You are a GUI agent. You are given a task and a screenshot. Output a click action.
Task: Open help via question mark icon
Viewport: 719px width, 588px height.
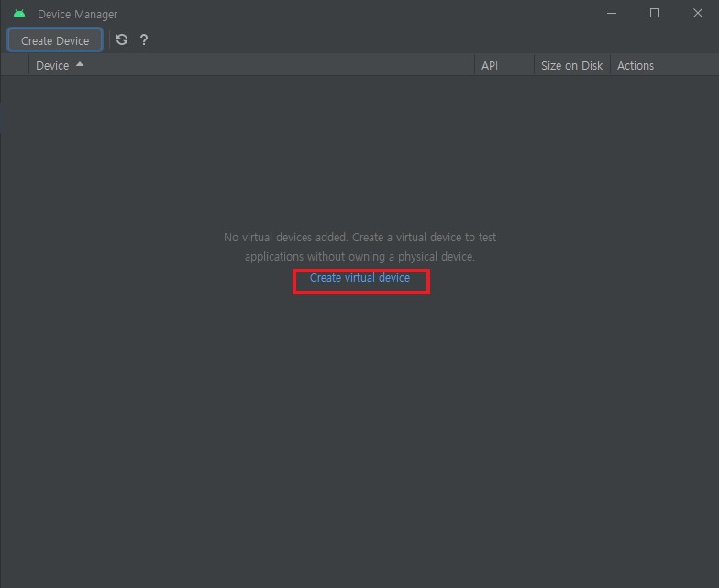(144, 40)
